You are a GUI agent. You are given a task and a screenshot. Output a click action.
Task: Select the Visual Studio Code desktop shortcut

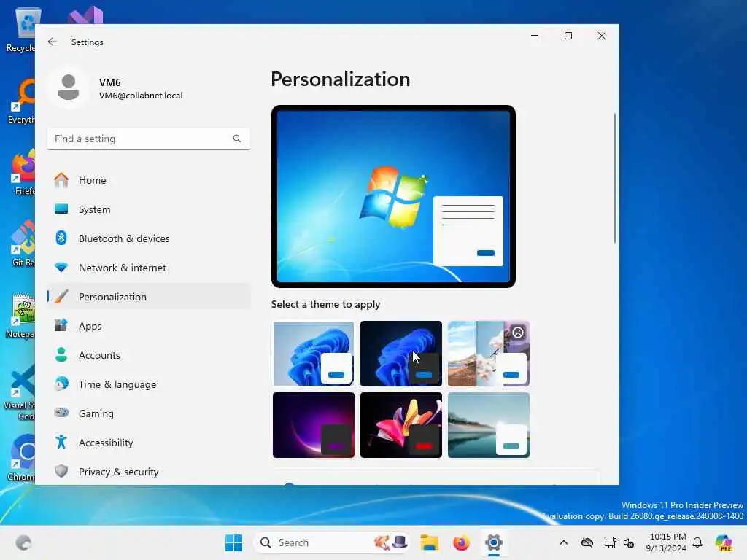[x=21, y=392]
